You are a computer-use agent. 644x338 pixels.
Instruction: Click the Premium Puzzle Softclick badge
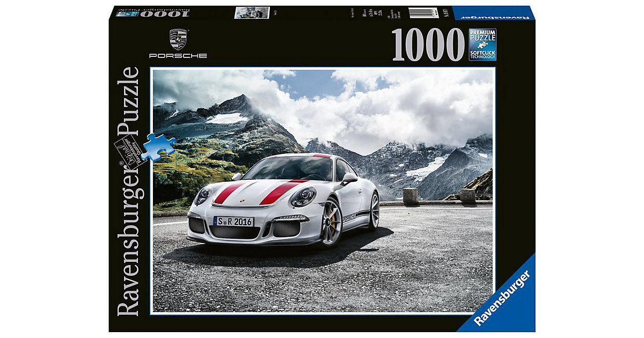pos(482,44)
